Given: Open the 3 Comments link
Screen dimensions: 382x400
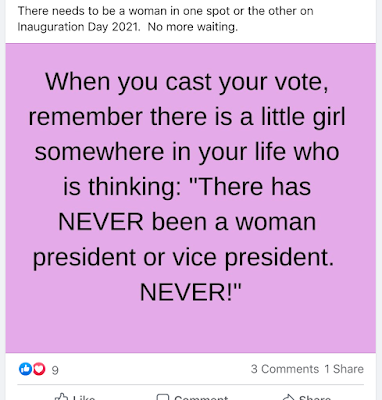Looking at the screenshot, I should click(285, 369).
